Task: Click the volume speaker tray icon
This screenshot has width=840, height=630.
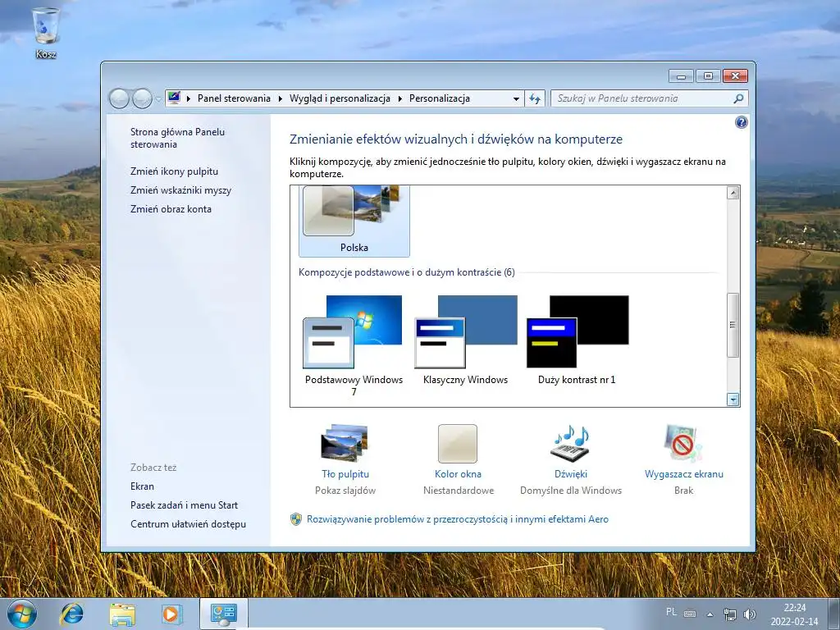Action: coord(750,614)
